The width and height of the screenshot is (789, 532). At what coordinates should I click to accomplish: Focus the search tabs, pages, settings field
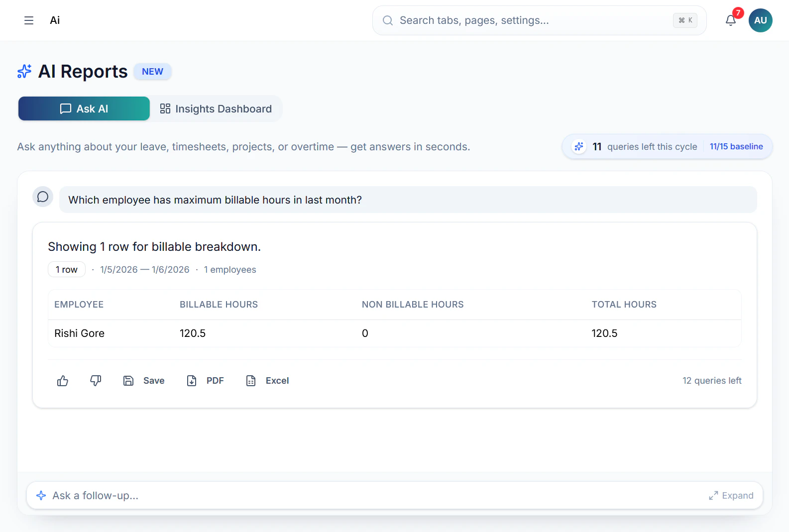pyautogui.click(x=539, y=20)
